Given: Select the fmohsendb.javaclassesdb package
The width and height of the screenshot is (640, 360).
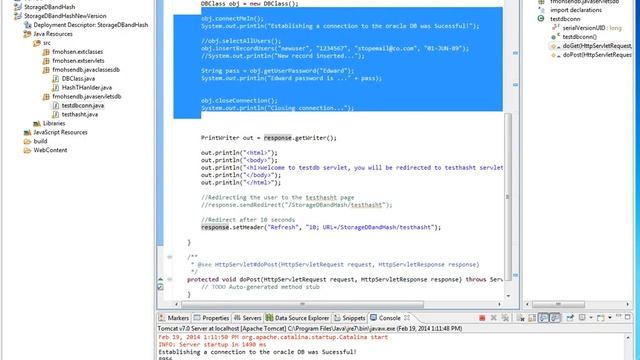Looking at the screenshot, I should 81,70.
